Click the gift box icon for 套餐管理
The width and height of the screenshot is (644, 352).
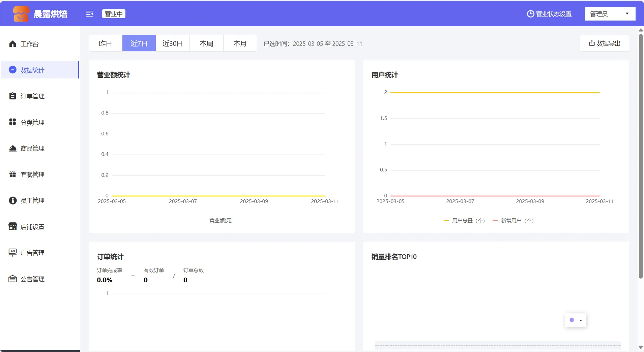tap(13, 174)
